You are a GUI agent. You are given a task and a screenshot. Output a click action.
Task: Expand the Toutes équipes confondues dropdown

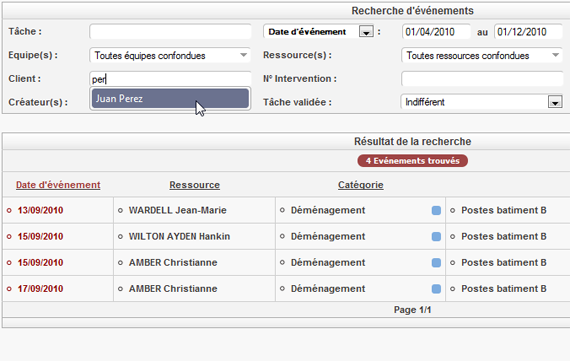pos(170,55)
